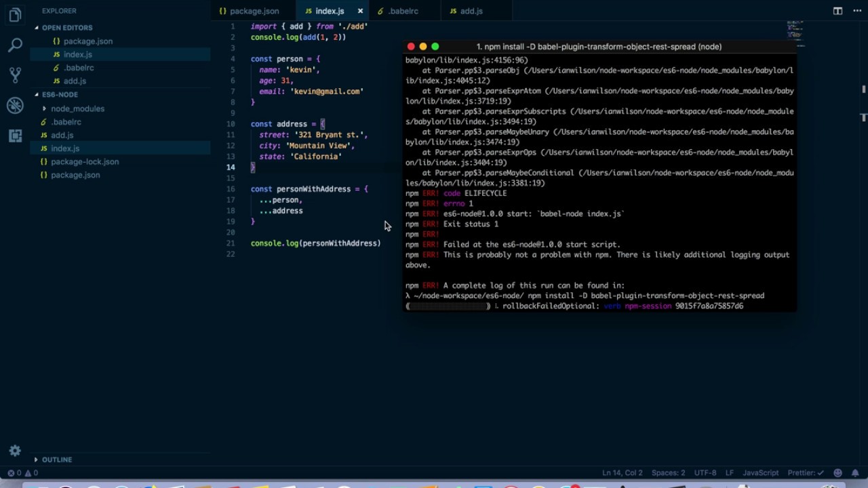Click 'console.log(personWithAddress)' line
The width and height of the screenshot is (868, 488).
click(x=315, y=243)
